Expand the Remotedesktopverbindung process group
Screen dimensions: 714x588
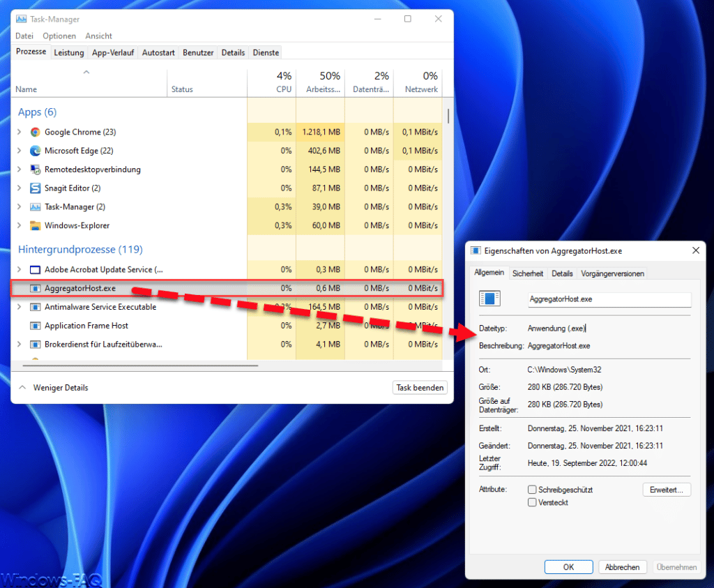click(19, 169)
